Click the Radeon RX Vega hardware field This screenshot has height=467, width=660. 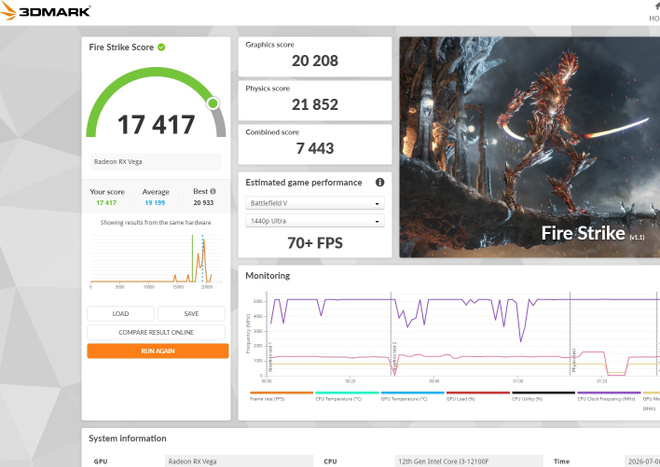[156, 162]
